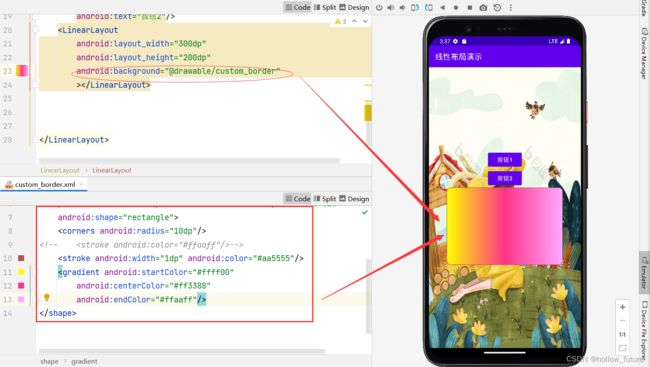
Task: Fit emulator zoom to window icon
Action: (622, 348)
